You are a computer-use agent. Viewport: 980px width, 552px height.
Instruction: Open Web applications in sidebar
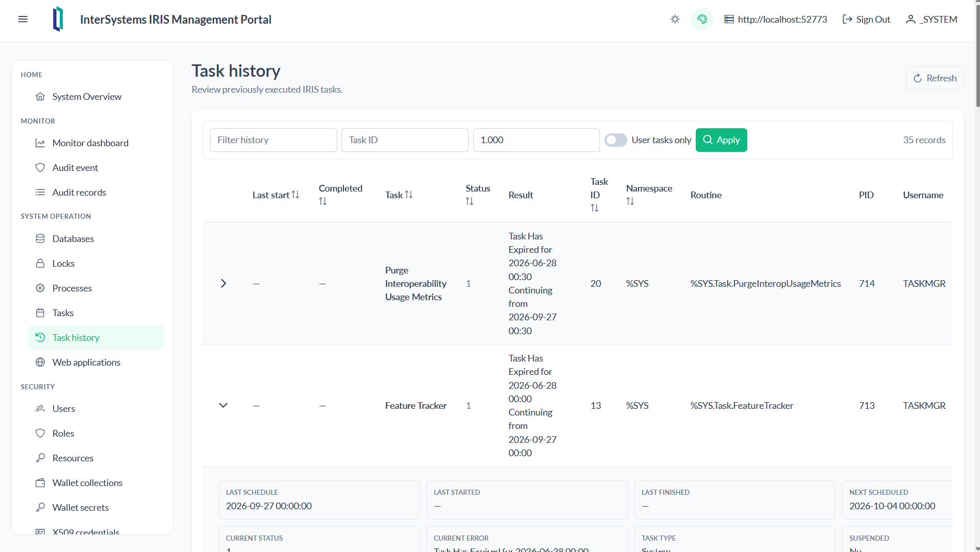[x=96, y=362]
